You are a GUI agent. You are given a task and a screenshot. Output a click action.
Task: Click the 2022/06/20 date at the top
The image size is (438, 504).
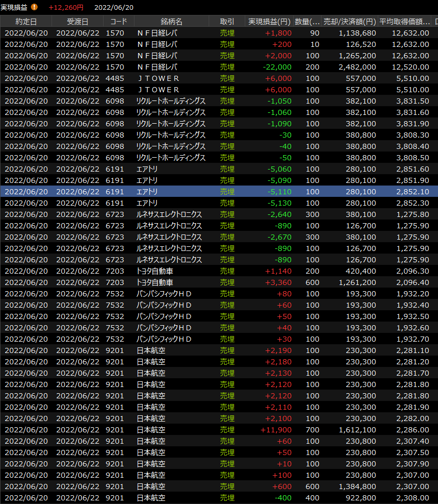click(x=114, y=7)
